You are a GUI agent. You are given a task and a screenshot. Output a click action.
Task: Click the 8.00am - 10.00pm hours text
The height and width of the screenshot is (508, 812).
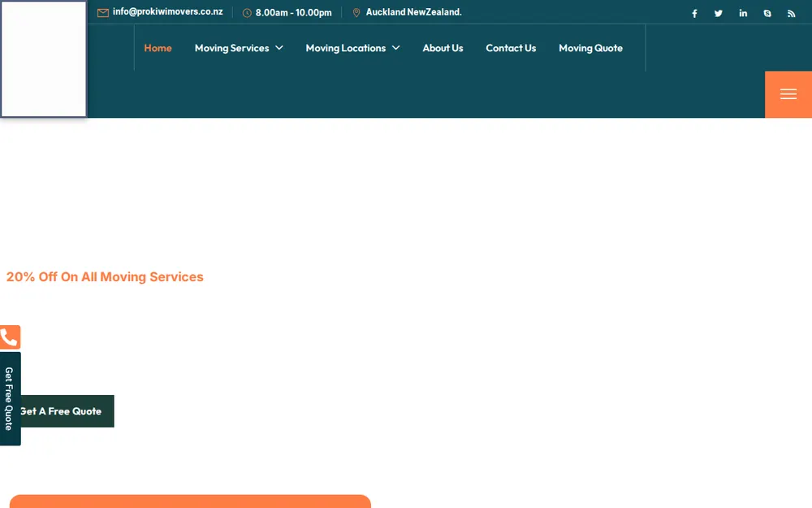[294, 13]
